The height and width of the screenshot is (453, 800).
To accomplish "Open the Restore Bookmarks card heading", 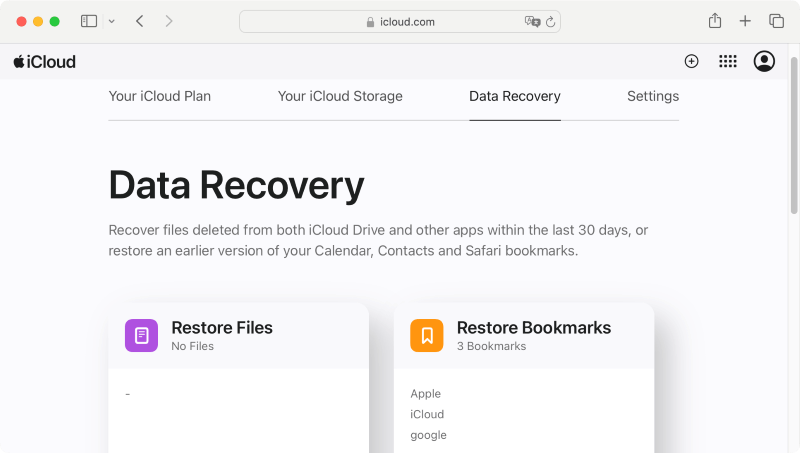I will (x=534, y=328).
